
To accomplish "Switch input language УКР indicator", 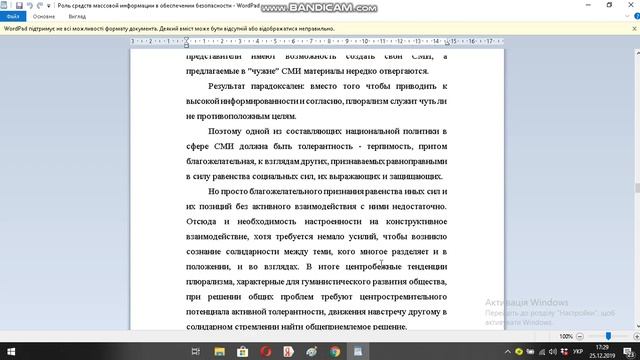I will (578, 351).
